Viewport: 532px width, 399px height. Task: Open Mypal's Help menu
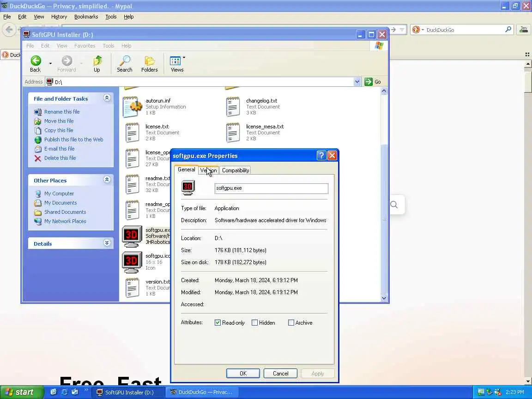point(128,17)
